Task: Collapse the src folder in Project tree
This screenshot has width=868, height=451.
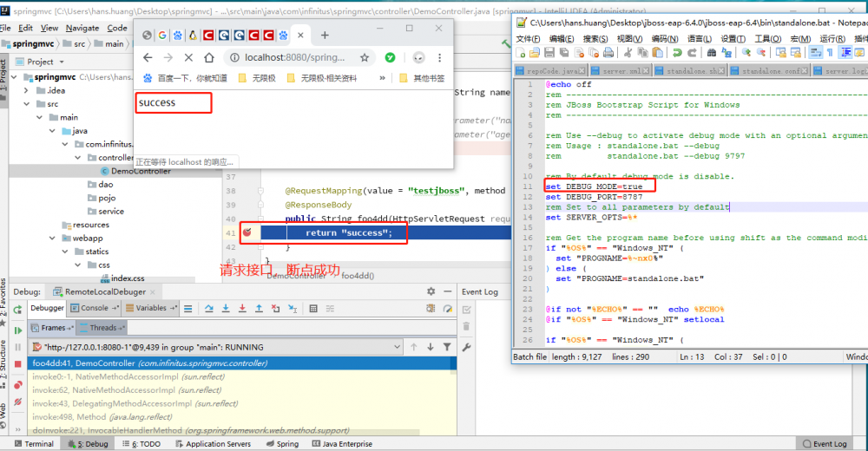Action: click(27, 103)
